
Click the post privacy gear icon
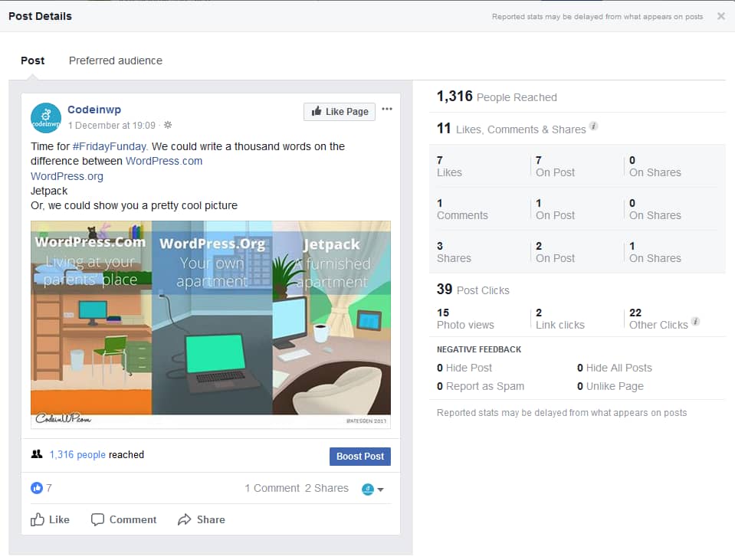click(x=168, y=125)
